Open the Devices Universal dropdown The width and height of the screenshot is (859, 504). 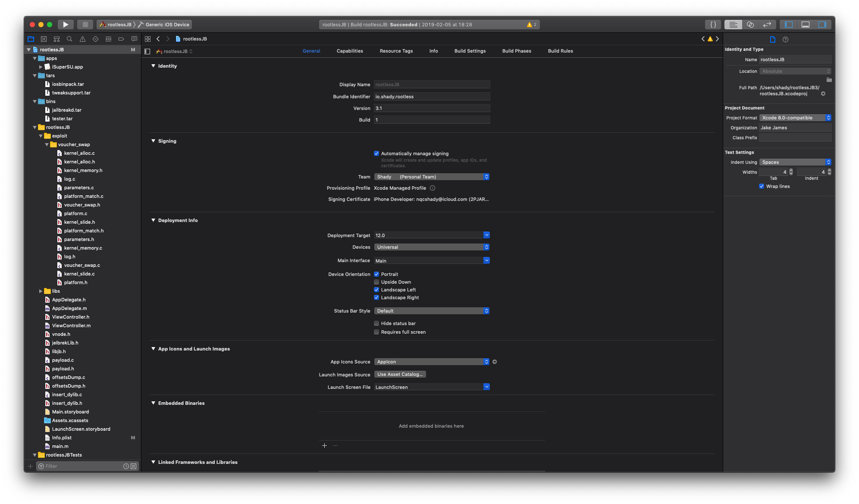(432, 247)
